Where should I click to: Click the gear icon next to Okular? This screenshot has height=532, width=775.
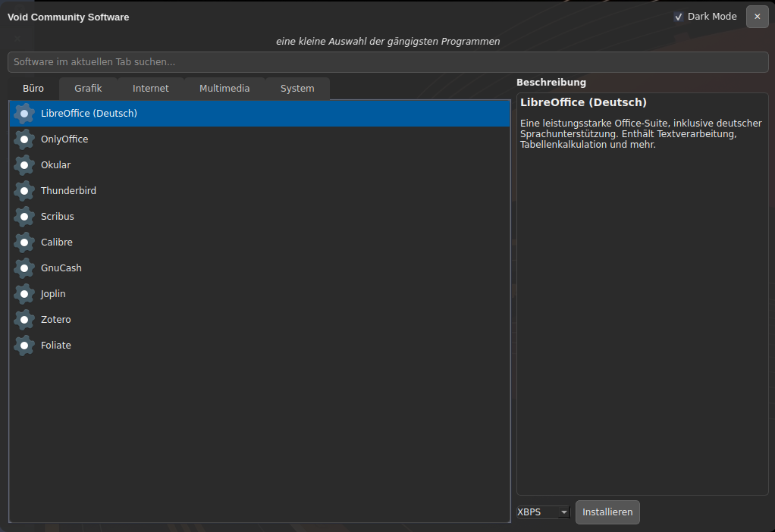[24, 165]
